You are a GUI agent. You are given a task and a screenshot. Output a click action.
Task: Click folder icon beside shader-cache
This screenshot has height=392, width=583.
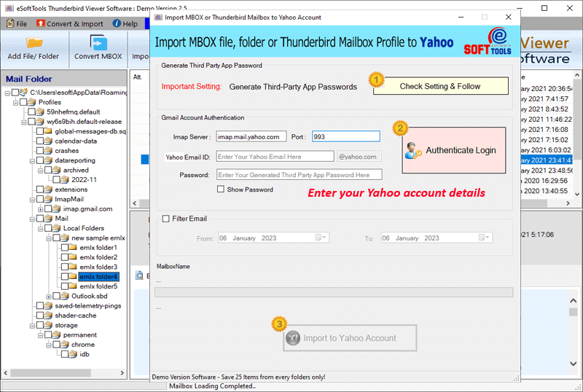pyautogui.click(x=48, y=315)
